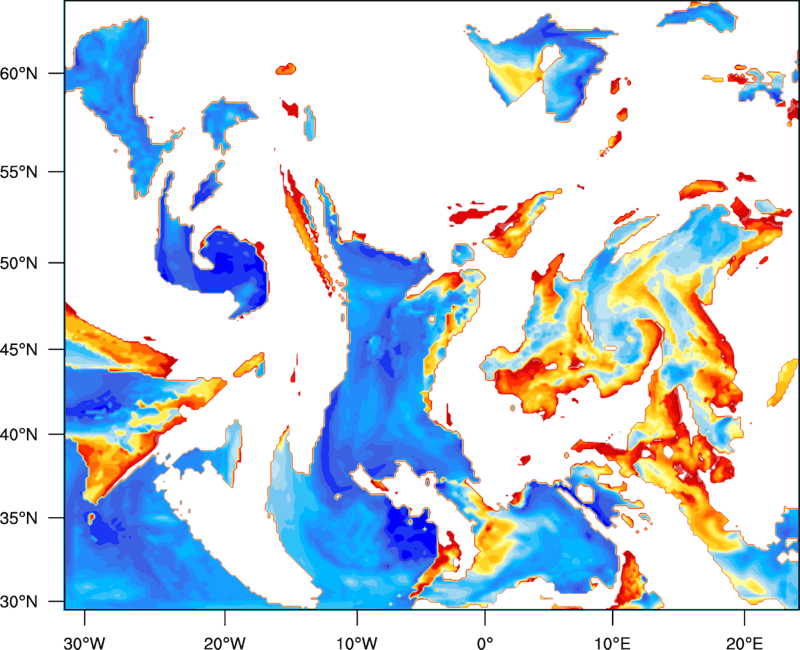This screenshot has height=650, width=800.
Task: Click the 20°W longitude label
Action: [225, 643]
